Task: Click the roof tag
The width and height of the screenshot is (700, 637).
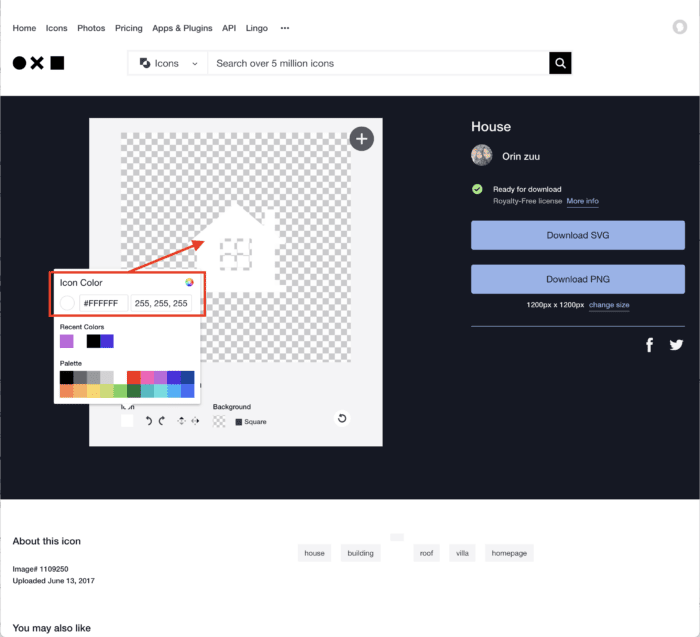Action: 427,553
